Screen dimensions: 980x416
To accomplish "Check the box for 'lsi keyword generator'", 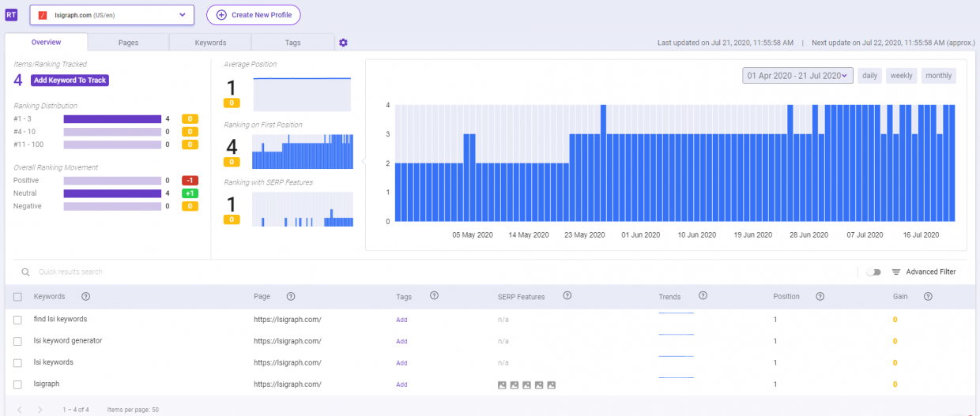I will [18, 341].
